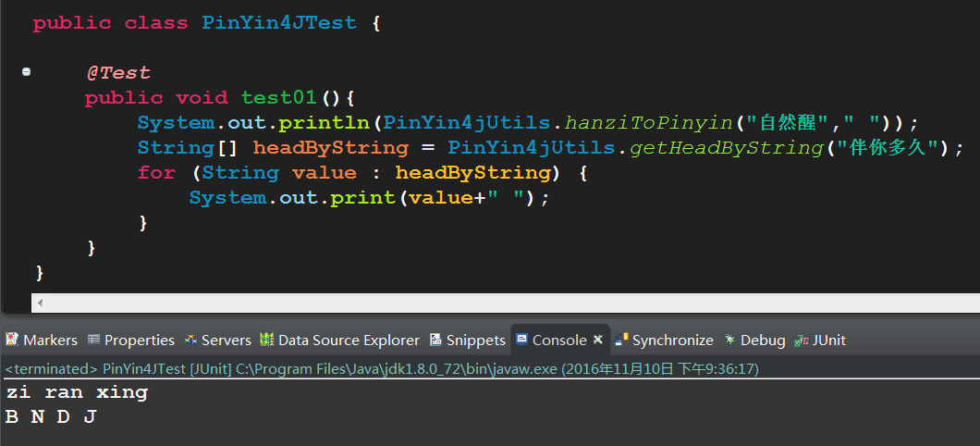Click the editor horizontal scrollbar track
Image resolution: width=980 pixels, height=446 pixels.
(x=512, y=303)
